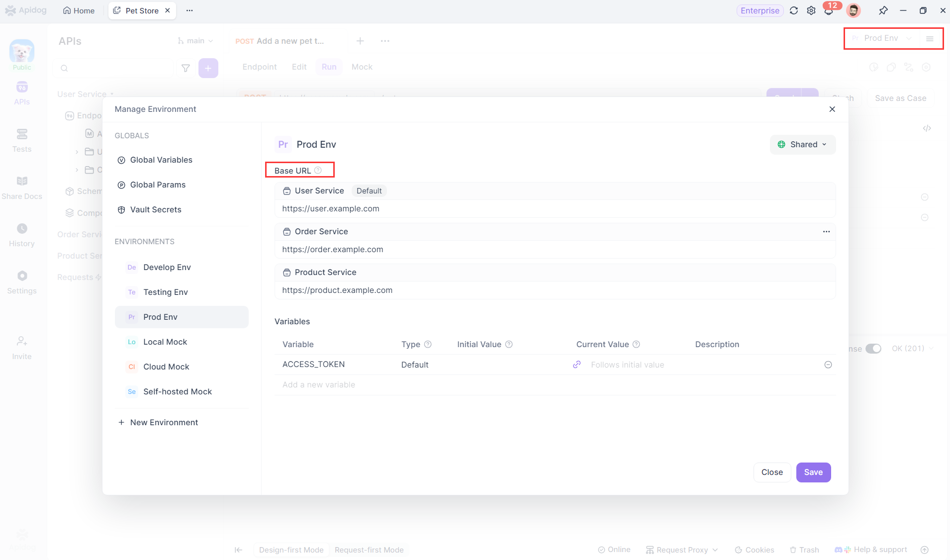
Task: Open the Default type cell for ACCESS_TOKEN
Action: tap(415, 365)
